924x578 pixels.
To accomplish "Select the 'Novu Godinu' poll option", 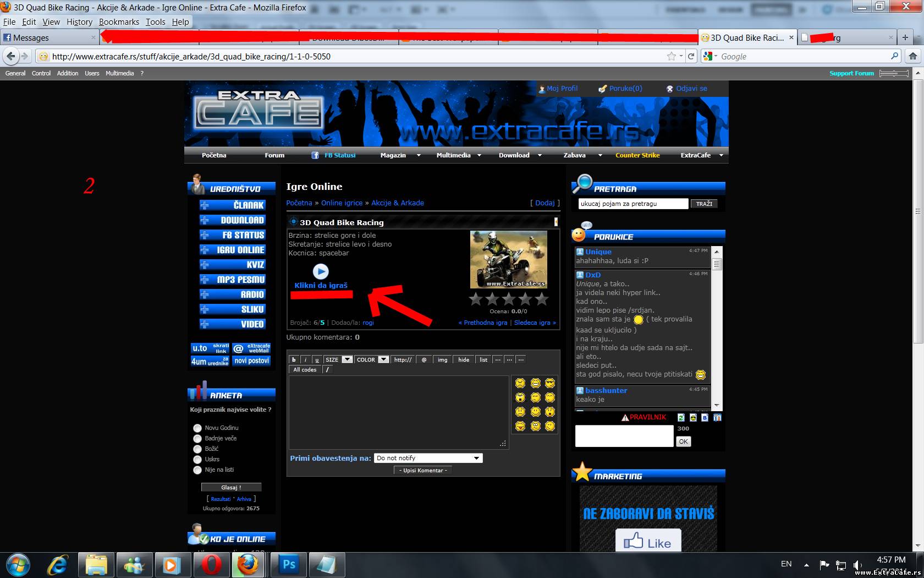I will point(197,428).
